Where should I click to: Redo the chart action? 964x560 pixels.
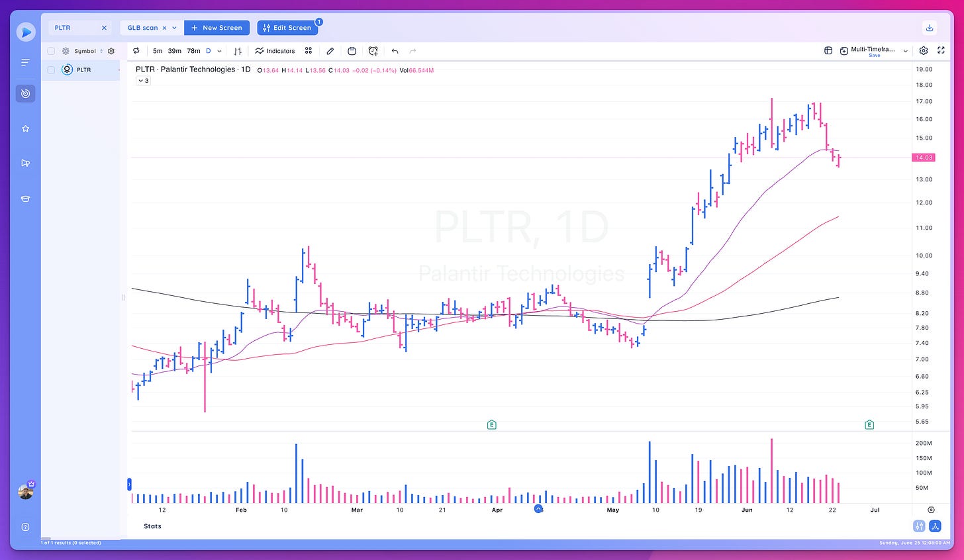pyautogui.click(x=413, y=51)
